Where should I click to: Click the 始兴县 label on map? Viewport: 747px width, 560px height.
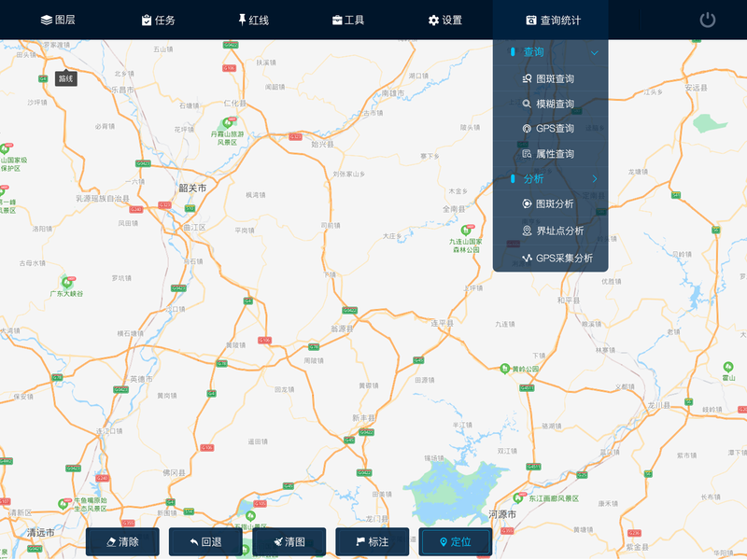(322, 145)
